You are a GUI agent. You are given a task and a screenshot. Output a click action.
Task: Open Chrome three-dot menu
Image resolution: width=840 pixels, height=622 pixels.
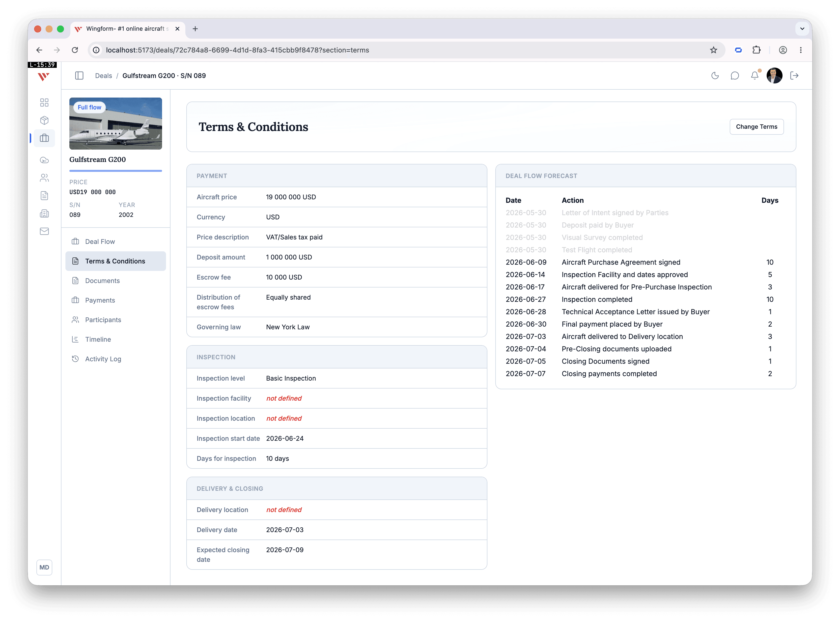(x=800, y=50)
